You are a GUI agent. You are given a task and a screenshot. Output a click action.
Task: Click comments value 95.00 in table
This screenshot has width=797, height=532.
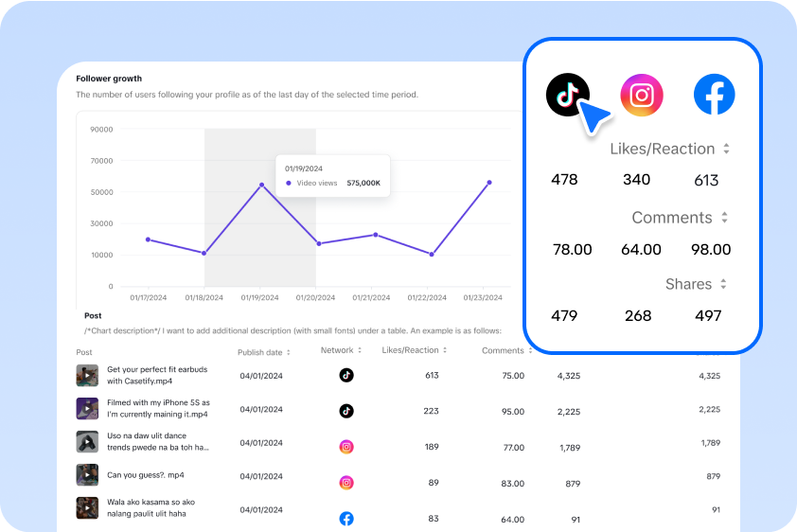pos(513,412)
